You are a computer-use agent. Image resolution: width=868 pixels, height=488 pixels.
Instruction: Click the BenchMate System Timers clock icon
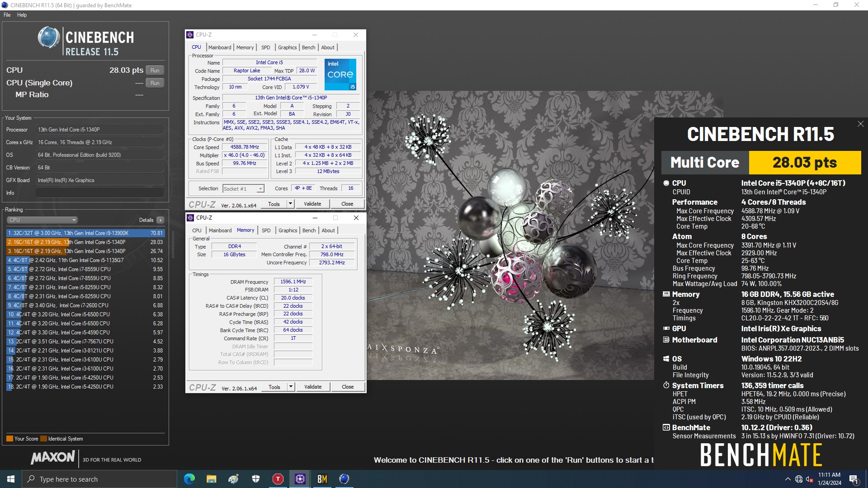pyautogui.click(x=666, y=385)
